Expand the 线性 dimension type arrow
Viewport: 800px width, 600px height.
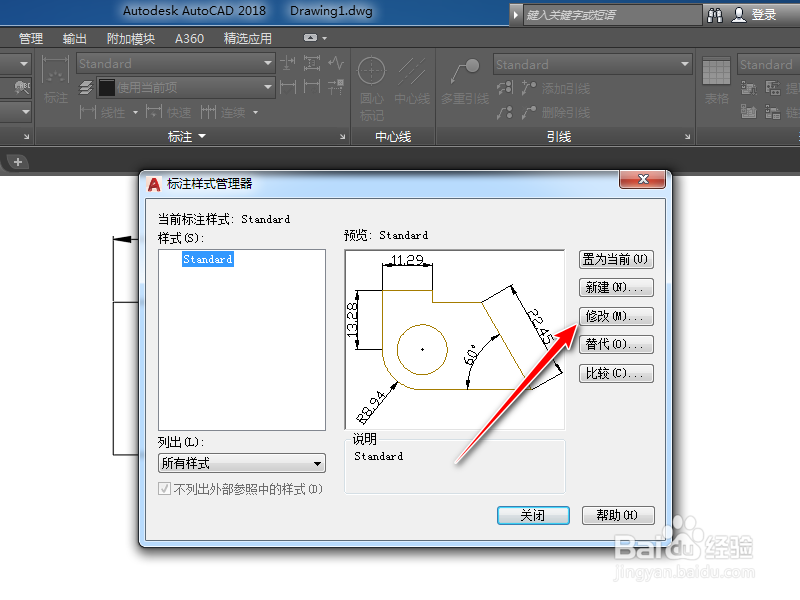(135, 112)
